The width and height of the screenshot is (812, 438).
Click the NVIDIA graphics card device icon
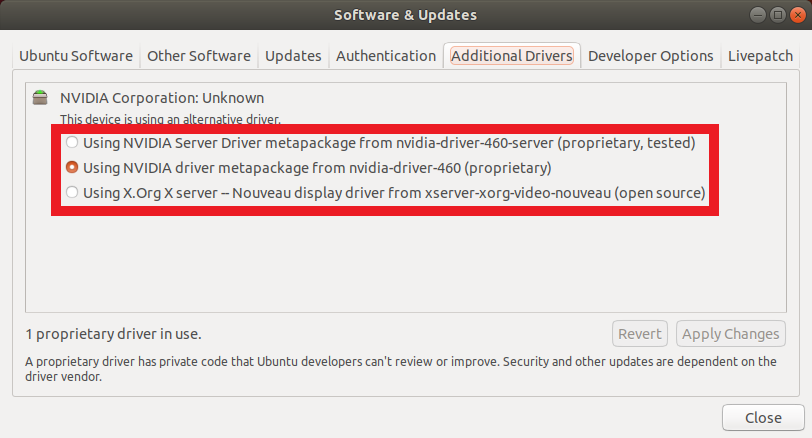click(40, 98)
